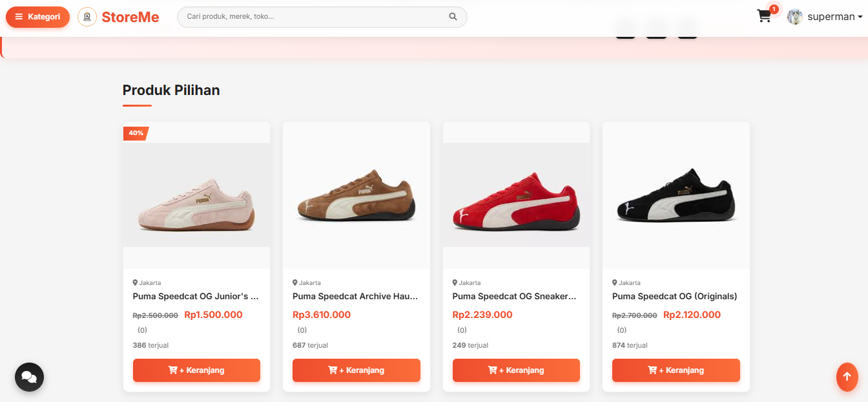The image size is (868, 402).
Task: Click the cart notification badge
Action: click(774, 9)
